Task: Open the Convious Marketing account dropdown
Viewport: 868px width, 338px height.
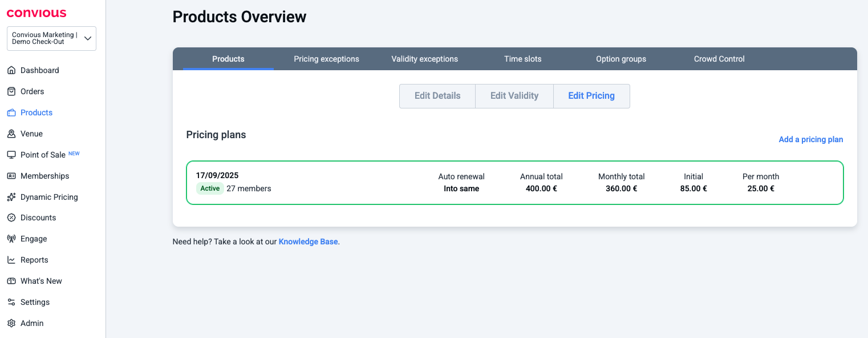Action: pos(51,38)
